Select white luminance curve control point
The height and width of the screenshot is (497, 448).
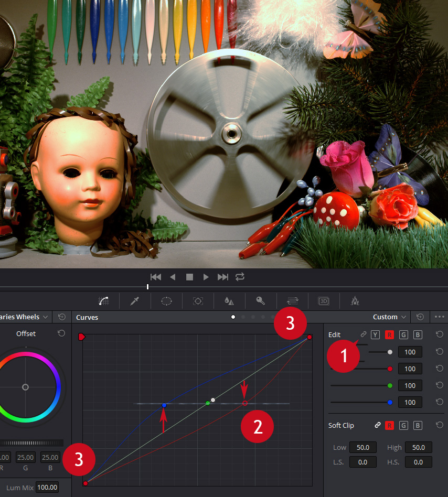[x=213, y=400]
